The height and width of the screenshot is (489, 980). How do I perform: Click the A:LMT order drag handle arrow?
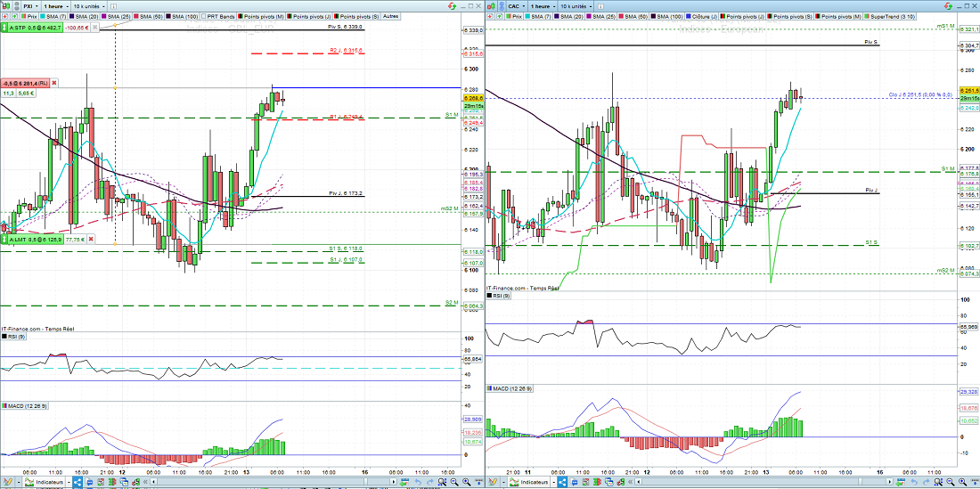click(x=4, y=240)
